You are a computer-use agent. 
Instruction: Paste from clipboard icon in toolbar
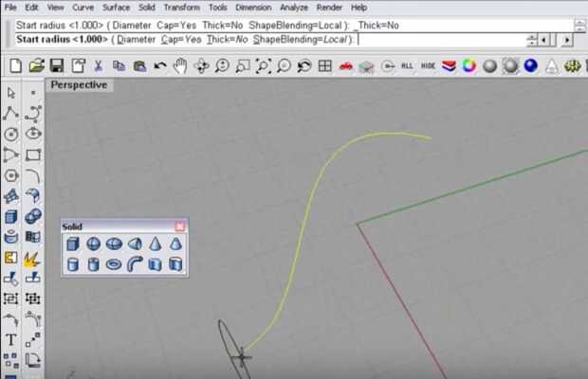pos(139,66)
